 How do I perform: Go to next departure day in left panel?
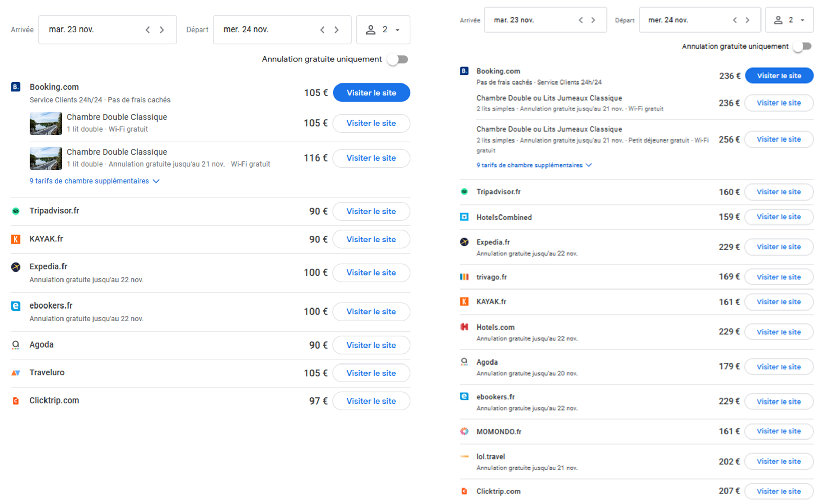337,30
